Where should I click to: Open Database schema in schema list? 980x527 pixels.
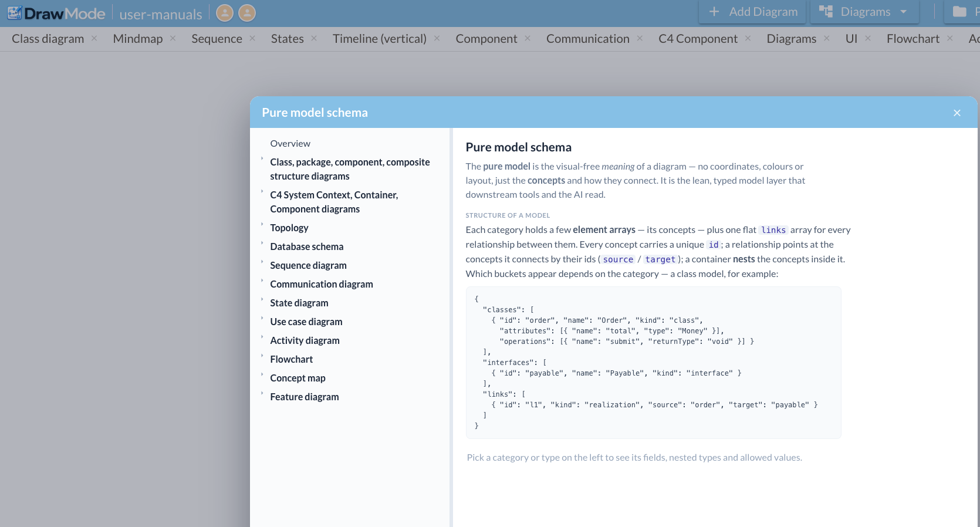click(306, 246)
